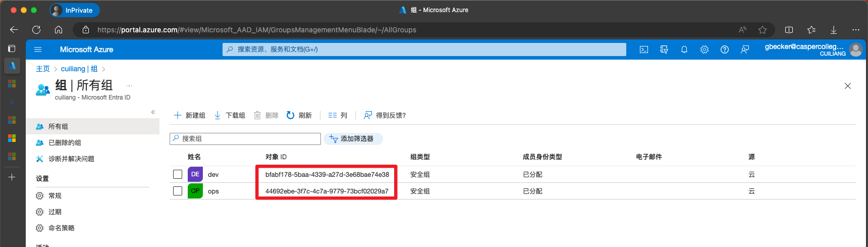Click the more options ellipsis beside the blade title

click(x=129, y=86)
